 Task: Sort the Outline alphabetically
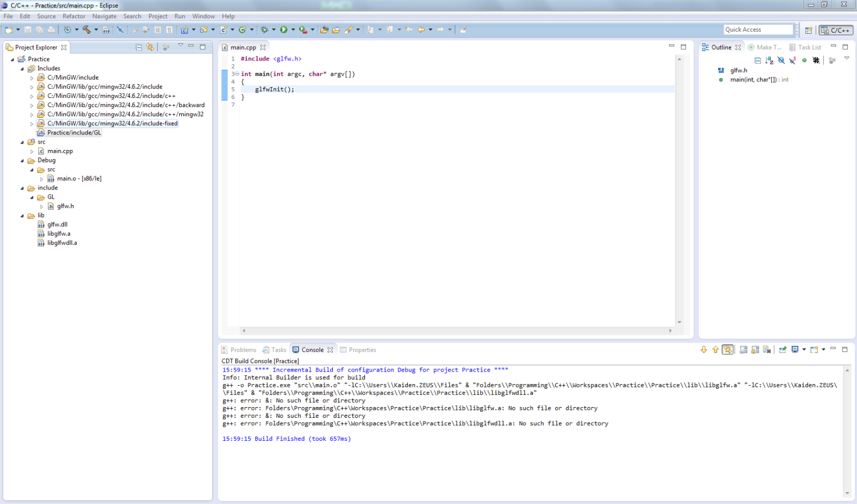click(x=770, y=61)
